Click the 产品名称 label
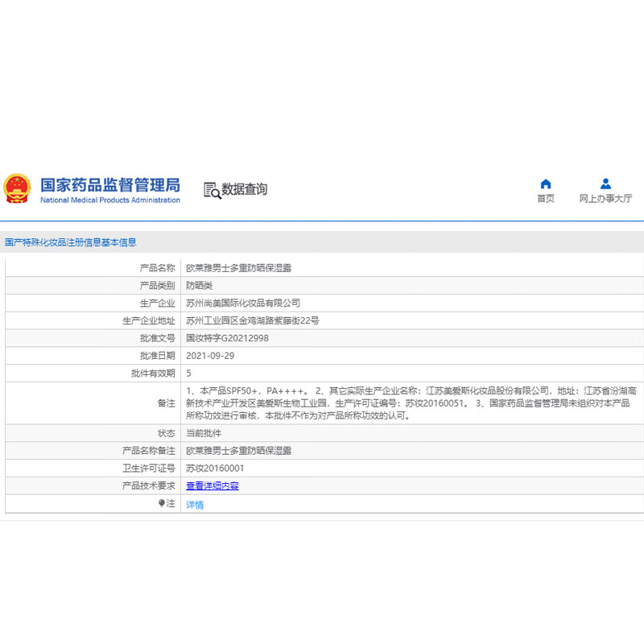 click(x=157, y=268)
